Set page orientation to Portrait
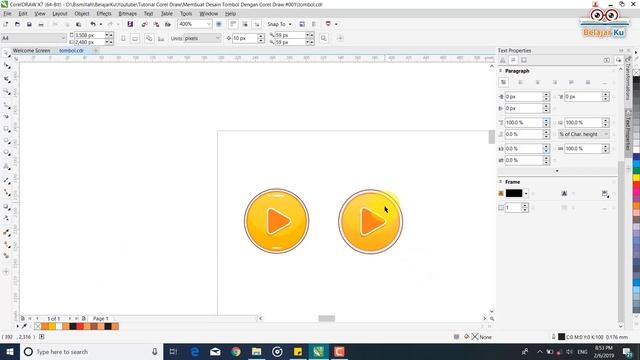This screenshot has width=640, height=360. (x=123, y=39)
